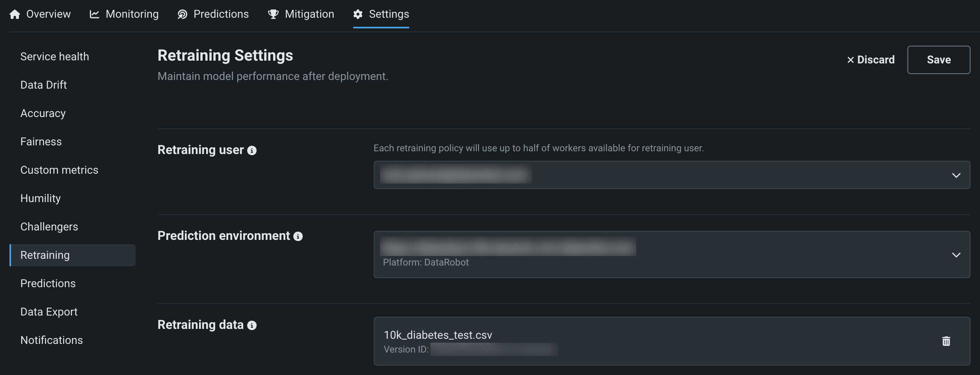This screenshot has height=375, width=980.
Task: Switch to the Monitoring tab
Action: point(132,14)
